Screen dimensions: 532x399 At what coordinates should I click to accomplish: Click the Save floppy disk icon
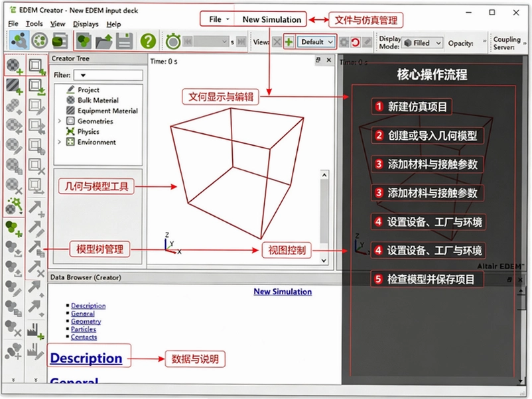pos(124,41)
